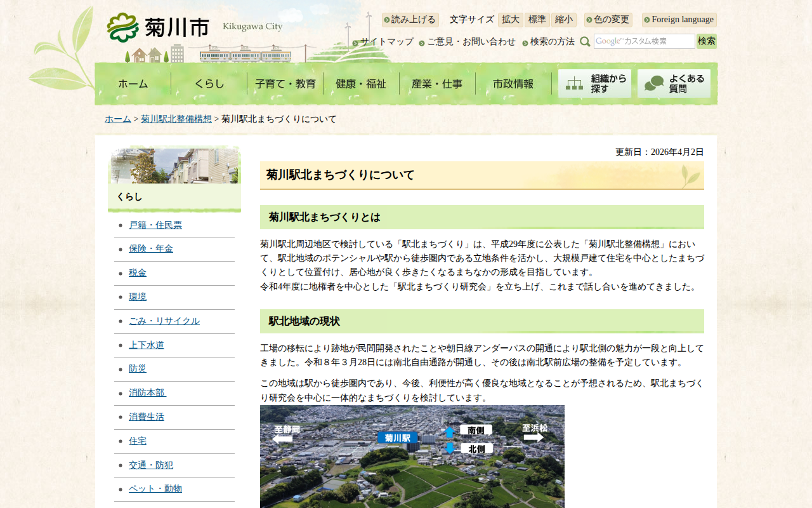Open くらし in main navigation
The height and width of the screenshot is (508, 812).
click(x=209, y=84)
